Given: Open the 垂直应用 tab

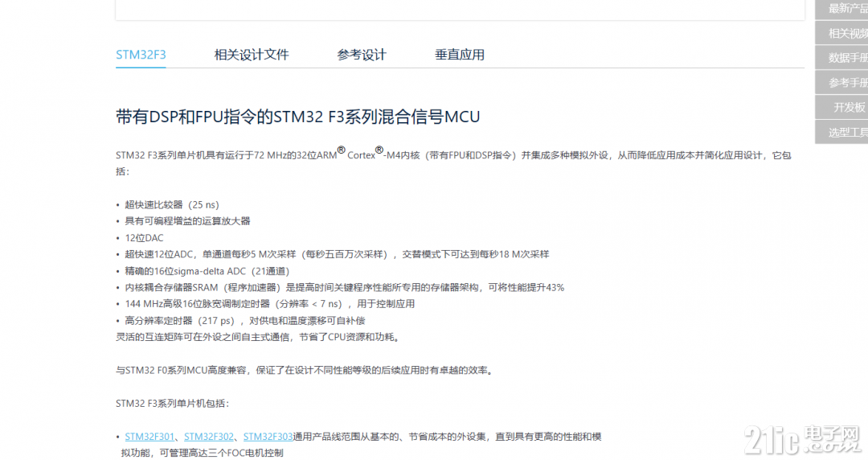Looking at the screenshot, I should [x=460, y=55].
